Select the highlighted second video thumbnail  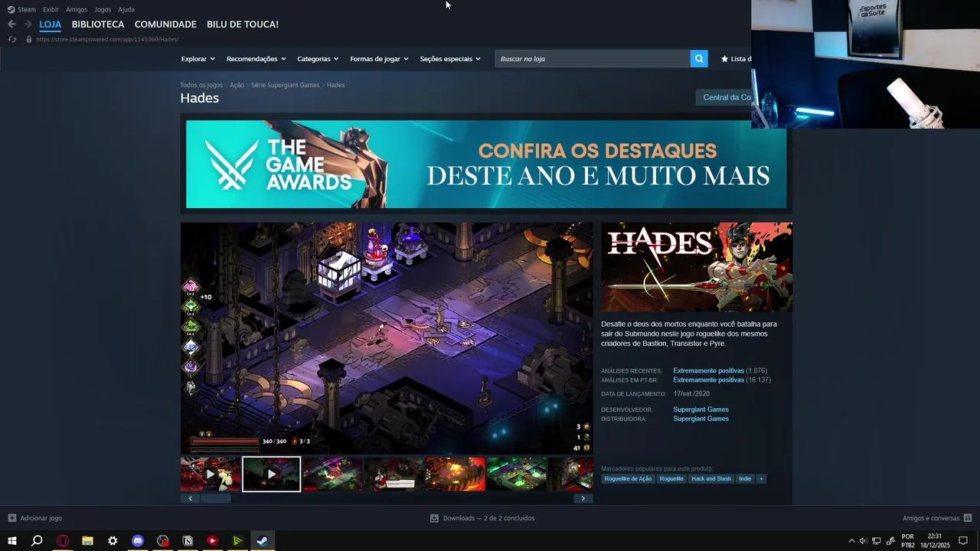[272, 474]
